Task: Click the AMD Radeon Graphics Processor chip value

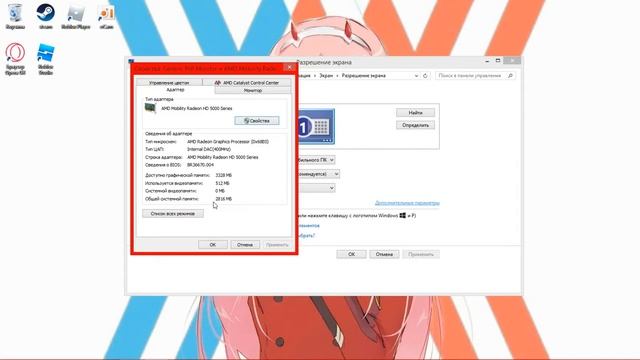Action: coord(228,142)
